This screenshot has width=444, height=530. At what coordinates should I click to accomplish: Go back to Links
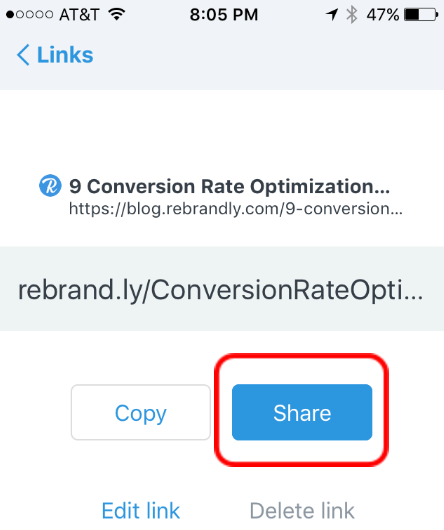pyautogui.click(x=55, y=55)
